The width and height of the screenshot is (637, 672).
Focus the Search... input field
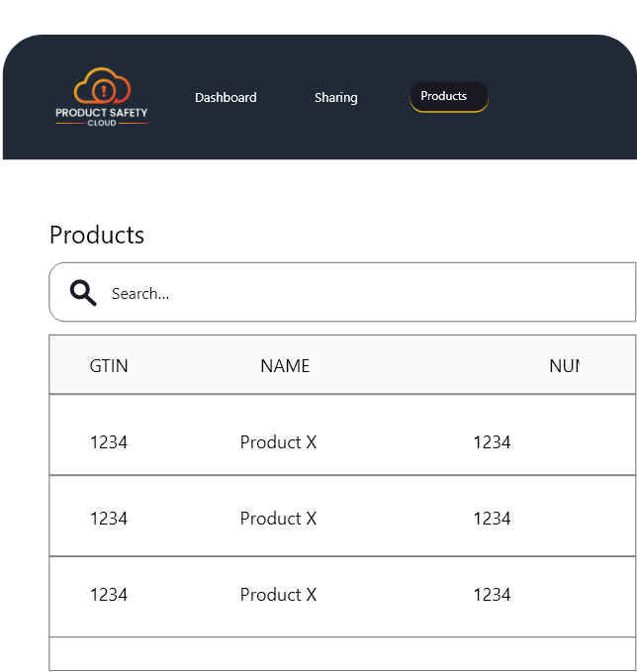pos(366,293)
